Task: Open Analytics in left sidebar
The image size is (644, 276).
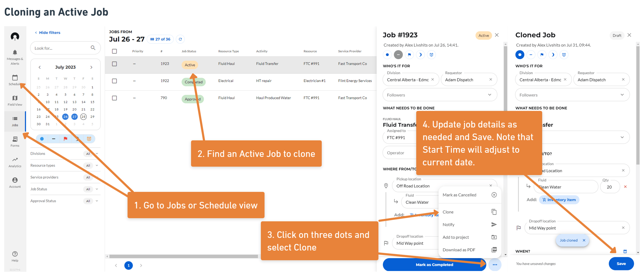Action: tap(15, 160)
